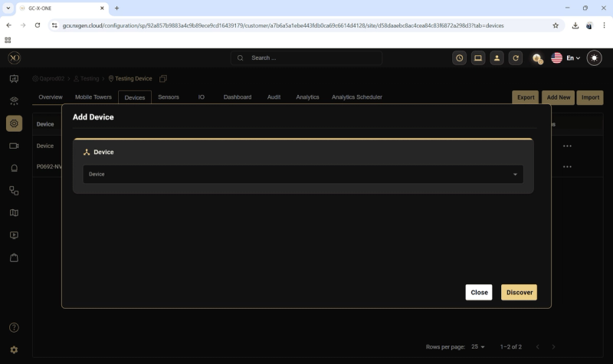Click the laptop device icon in header
The image size is (613, 364).
(478, 58)
